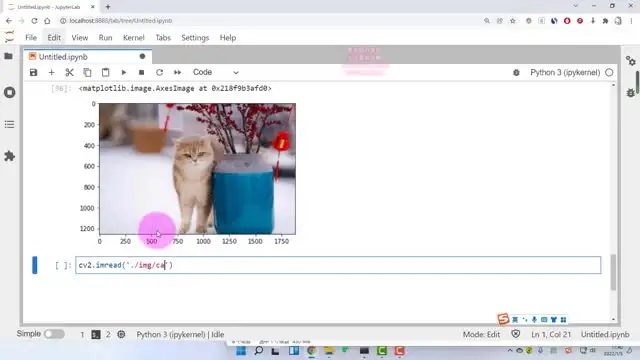This screenshot has height=360, width=640.
Task: Close the Untitled.ipynb tab via its dot
Action: tap(142, 56)
